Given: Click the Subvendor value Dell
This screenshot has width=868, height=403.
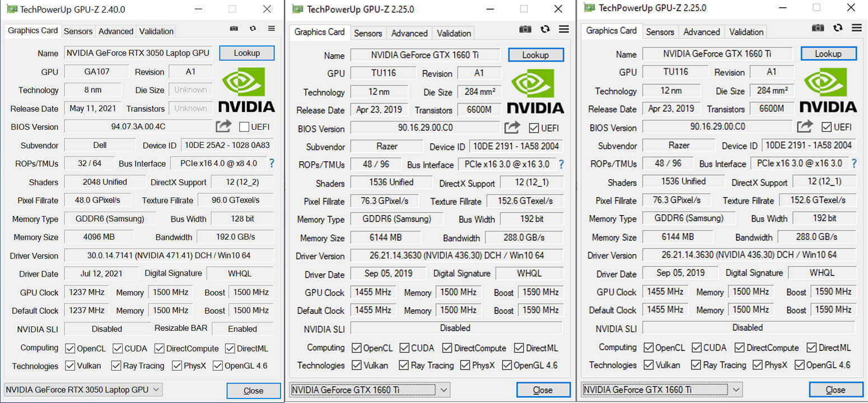Looking at the screenshot, I should (x=100, y=146).
